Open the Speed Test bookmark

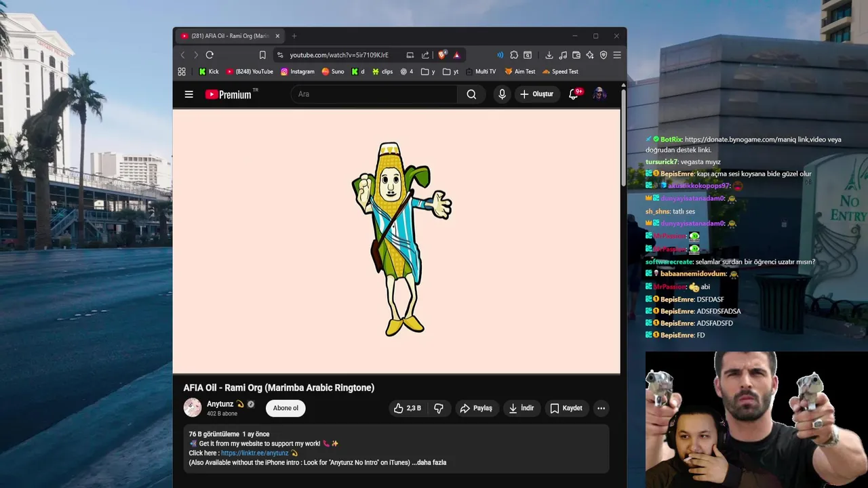coord(560,71)
